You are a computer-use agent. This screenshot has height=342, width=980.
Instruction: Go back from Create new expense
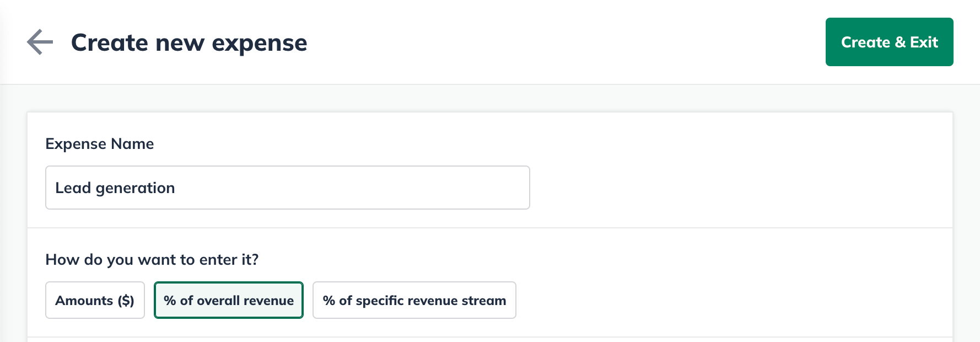(x=40, y=42)
